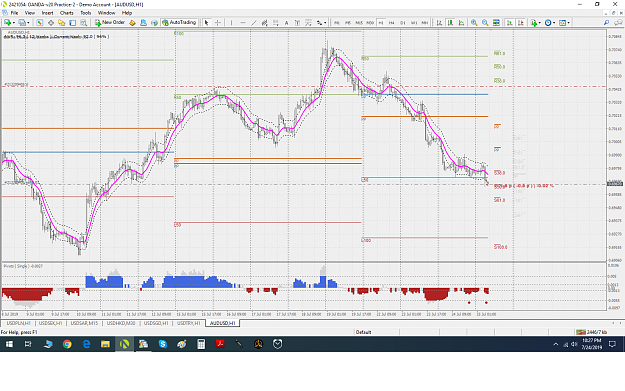Click the tile windows icon
The image size is (625, 391).
tap(496, 23)
